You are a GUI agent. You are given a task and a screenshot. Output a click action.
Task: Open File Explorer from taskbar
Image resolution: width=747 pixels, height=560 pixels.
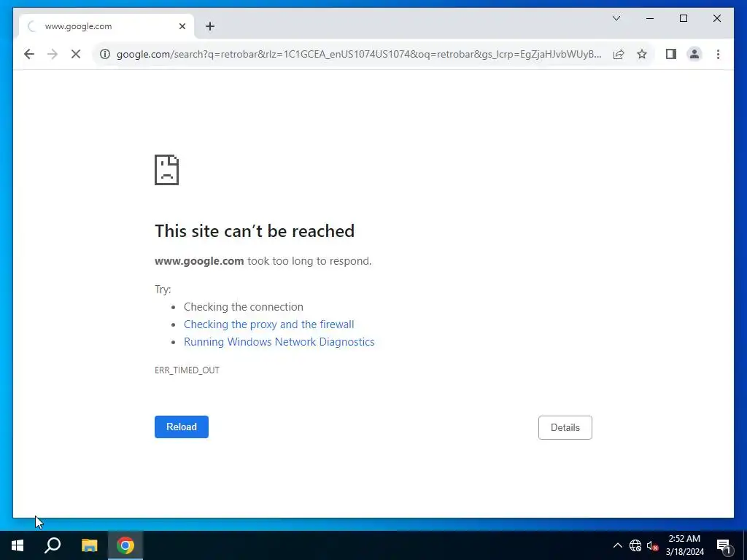(89, 545)
